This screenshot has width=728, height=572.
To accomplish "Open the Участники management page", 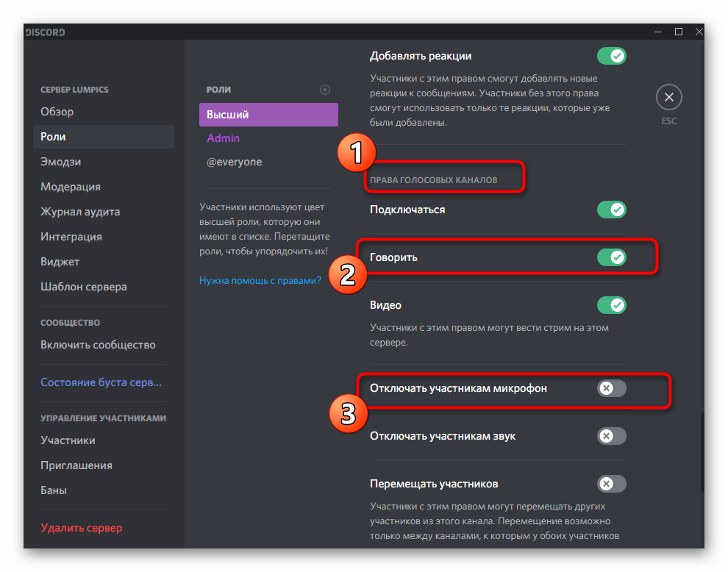I will click(x=104, y=440).
